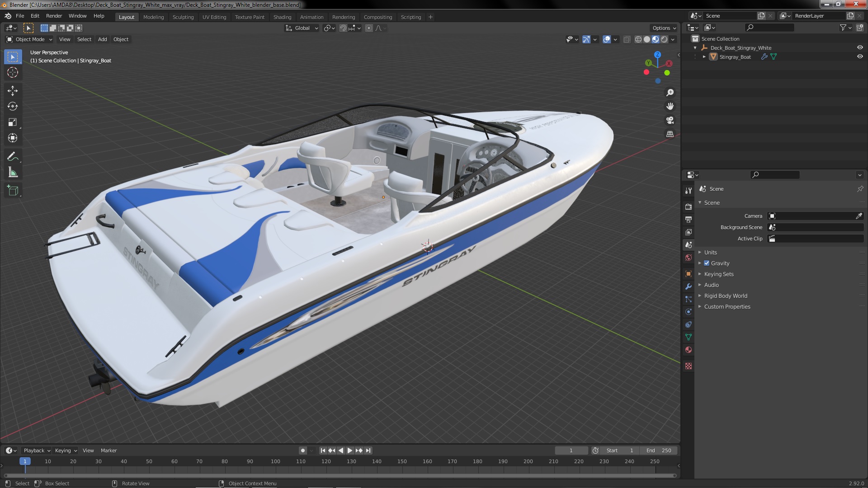
Task: Open the Options dropdown
Action: (664, 28)
